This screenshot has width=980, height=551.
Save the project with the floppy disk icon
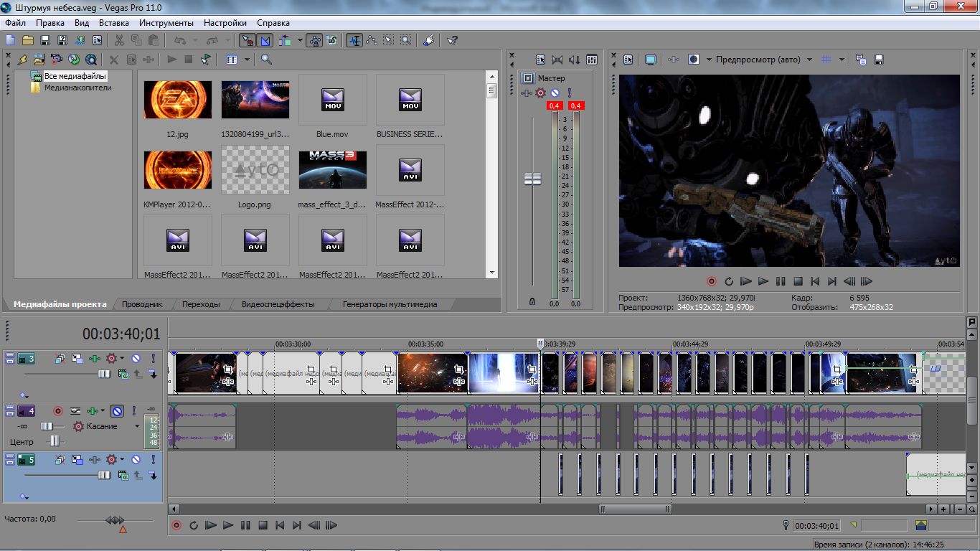[x=45, y=40]
